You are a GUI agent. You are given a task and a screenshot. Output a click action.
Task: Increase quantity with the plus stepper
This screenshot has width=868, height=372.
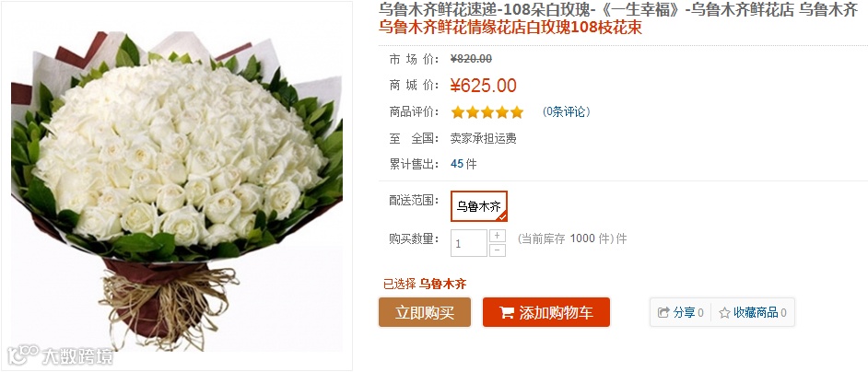click(x=498, y=236)
